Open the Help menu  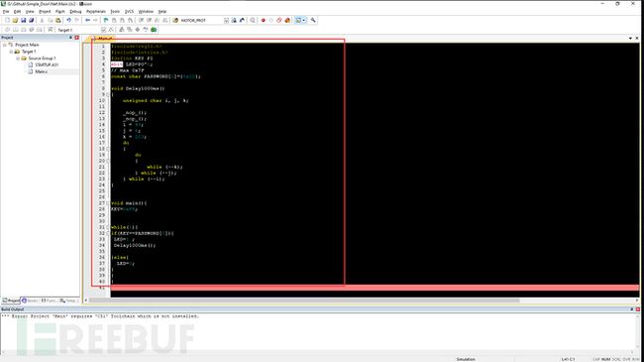pos(162,12)
